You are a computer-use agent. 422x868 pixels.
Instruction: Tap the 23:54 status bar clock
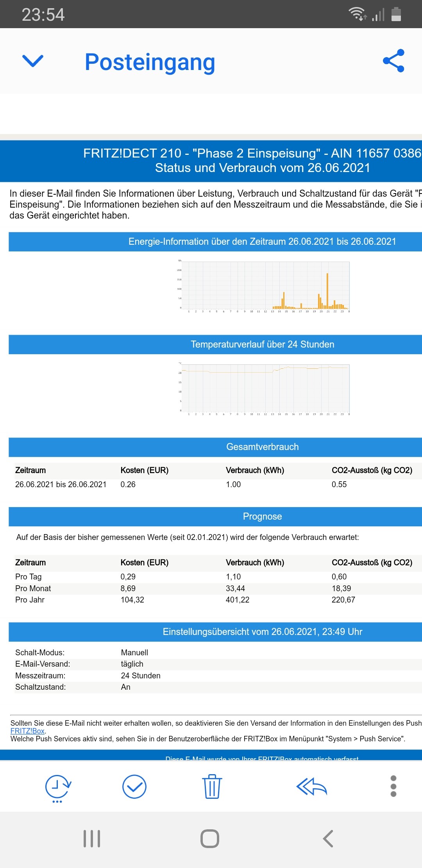tap(43, 14)
